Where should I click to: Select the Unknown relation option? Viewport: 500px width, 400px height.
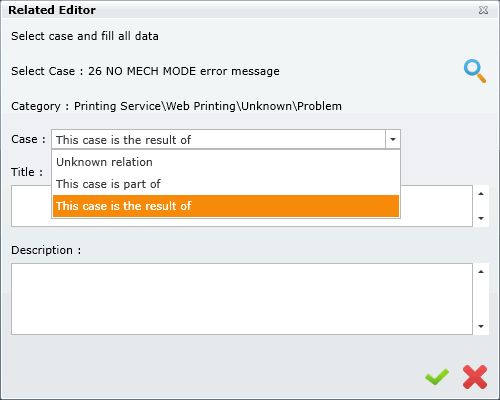pyautogui.click(x=226, y=162)
